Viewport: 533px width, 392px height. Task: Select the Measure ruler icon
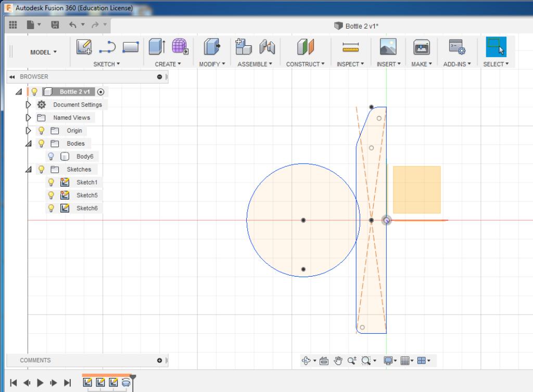pos(350,47)
